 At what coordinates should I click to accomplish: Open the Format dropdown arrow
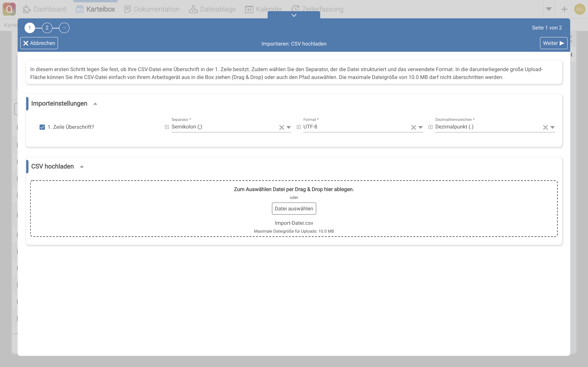[x=421, y=127]
